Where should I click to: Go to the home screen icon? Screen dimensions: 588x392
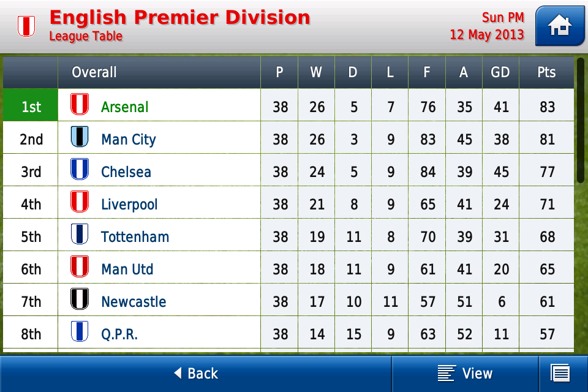pos(560,26)
